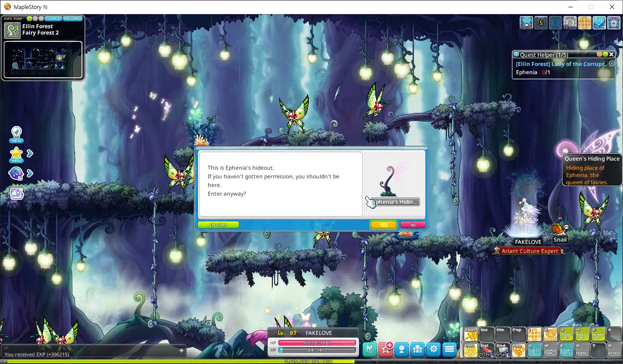Viewport: 623px width, 364px height.
Task: Open the settings gear menu icon
Action: coord(434,349)
